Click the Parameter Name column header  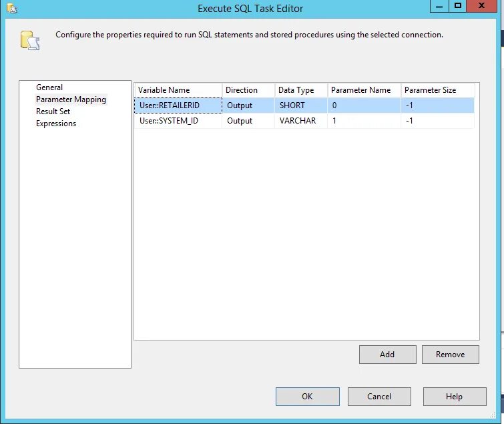[364, 90]
